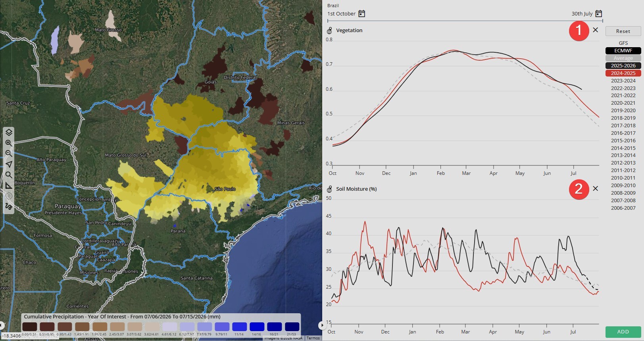The height and width of the screenshot is (341, 644).
Task: Open the map layers icon
Action: [x=9, y=132]
